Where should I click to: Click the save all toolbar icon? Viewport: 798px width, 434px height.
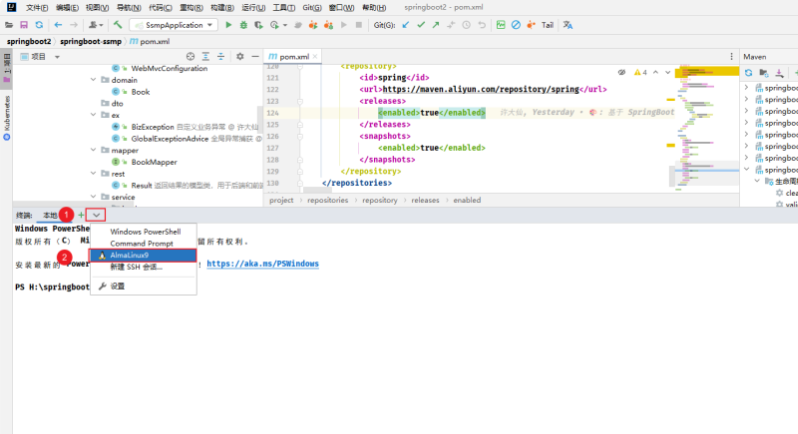pos(24,24)
